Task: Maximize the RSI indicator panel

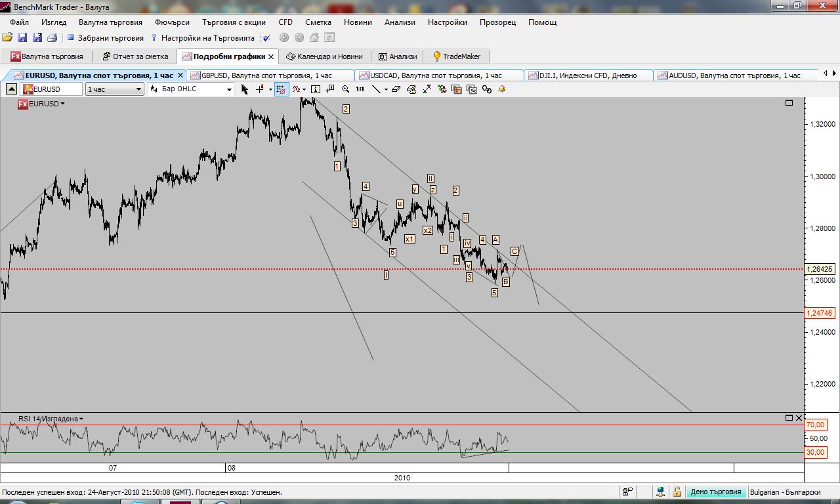Action: [789, 418]
